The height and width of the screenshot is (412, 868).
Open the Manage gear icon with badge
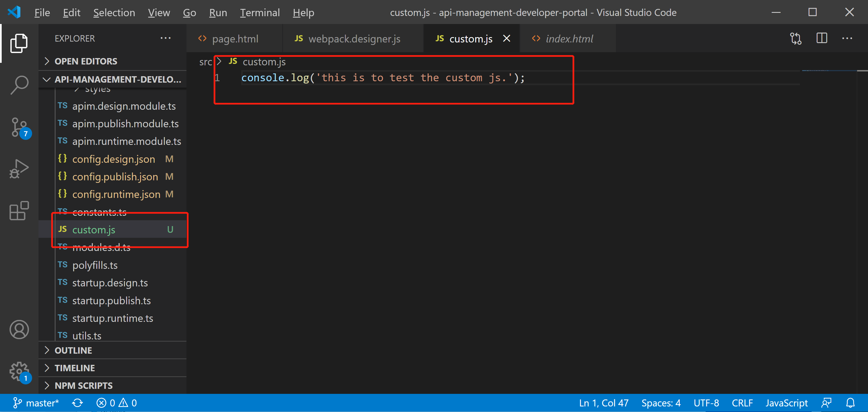19,371
